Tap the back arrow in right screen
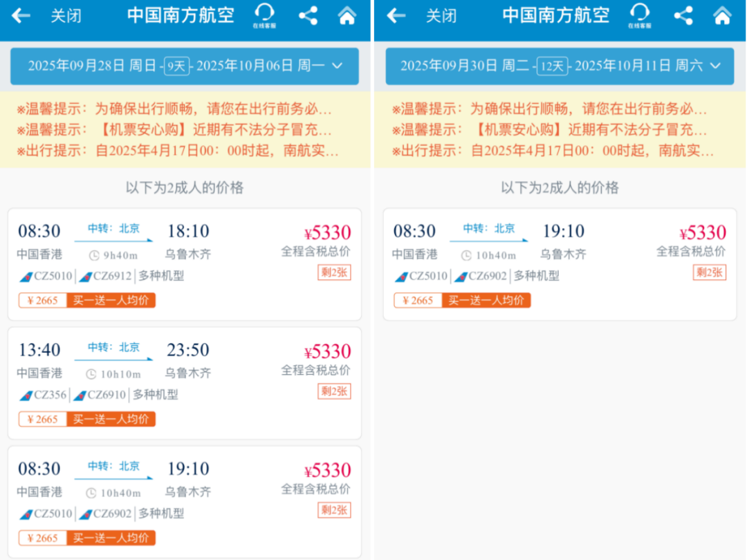Viewport: 747px width, 560px height. tap(396, 16)
